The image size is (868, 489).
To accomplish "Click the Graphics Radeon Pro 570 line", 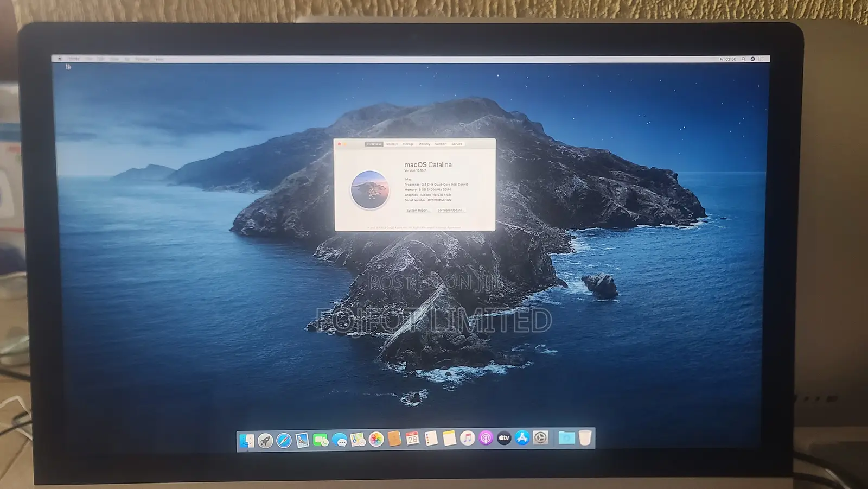I will point(427,195).
